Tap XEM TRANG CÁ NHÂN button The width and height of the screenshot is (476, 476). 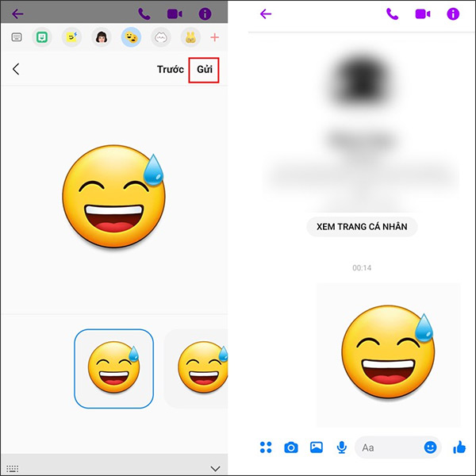point(362,227)
